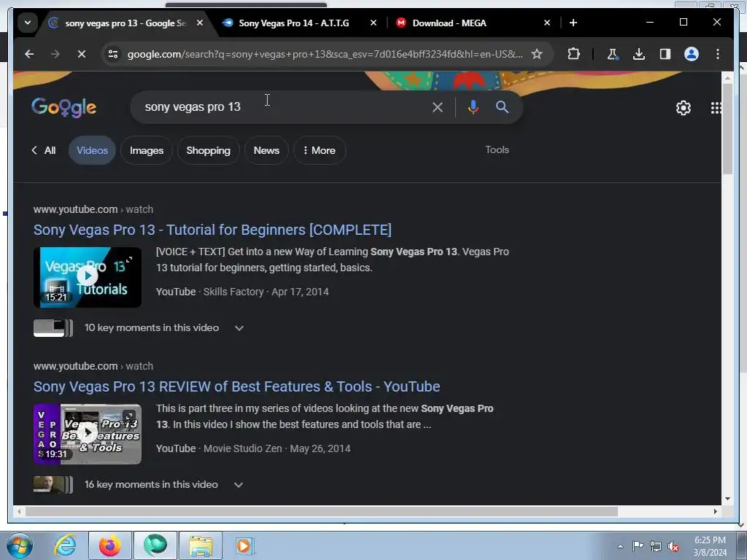
Task: Click the 'Movie Studio Zen · May 26, 2014' text
Action: [x=276, y=448]
